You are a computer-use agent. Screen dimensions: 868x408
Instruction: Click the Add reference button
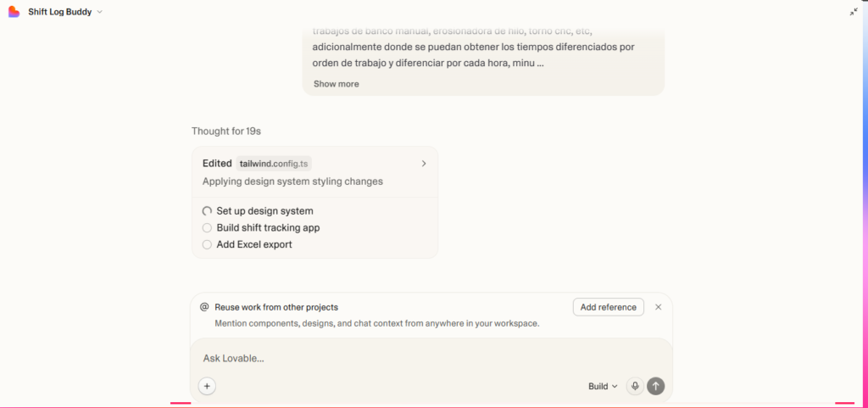608,307
